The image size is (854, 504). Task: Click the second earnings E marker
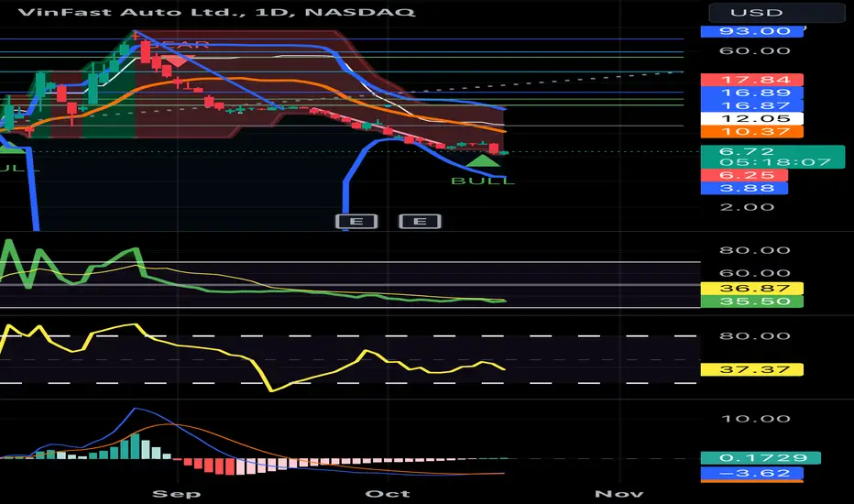pos(420,221)
